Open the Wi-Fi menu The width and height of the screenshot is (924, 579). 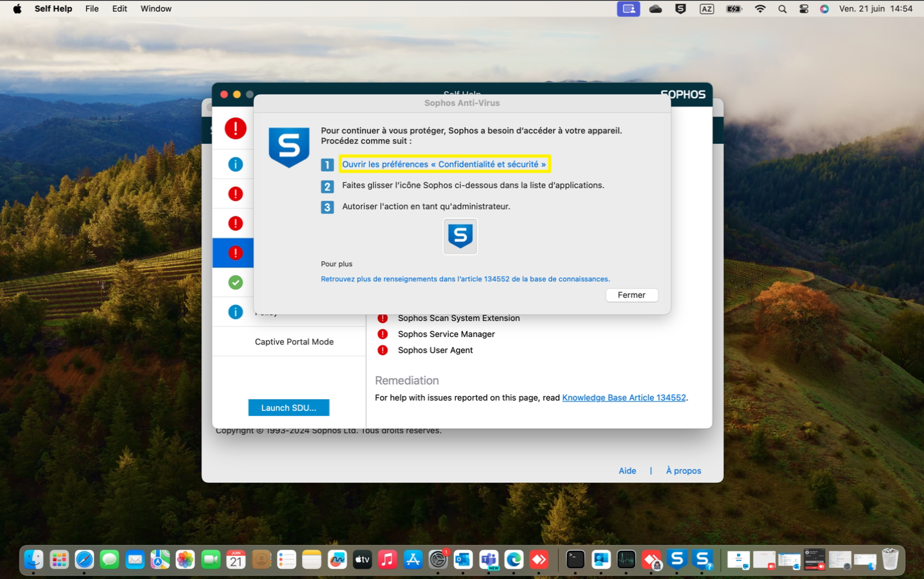760,9
